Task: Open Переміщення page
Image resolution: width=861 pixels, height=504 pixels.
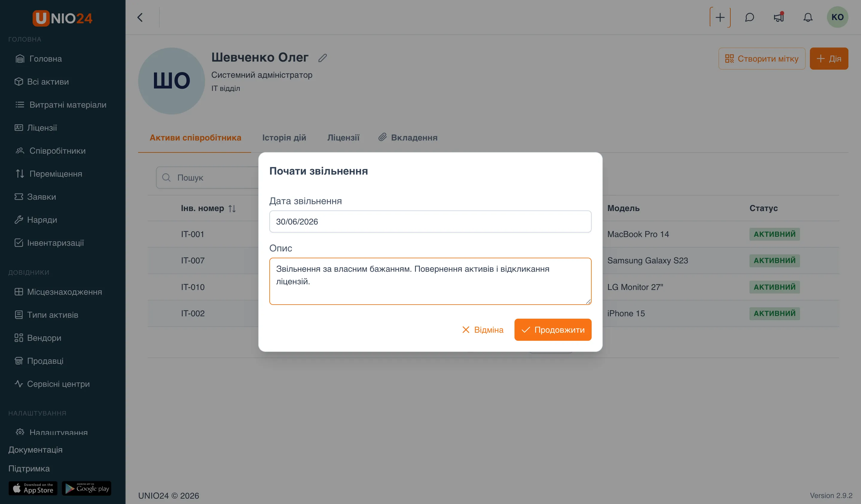Action: (49, 174)
